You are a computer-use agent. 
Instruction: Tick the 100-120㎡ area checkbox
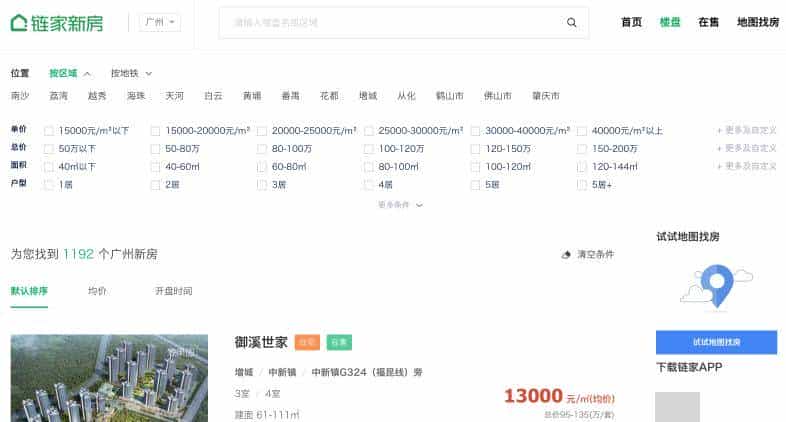click(475, 167)
